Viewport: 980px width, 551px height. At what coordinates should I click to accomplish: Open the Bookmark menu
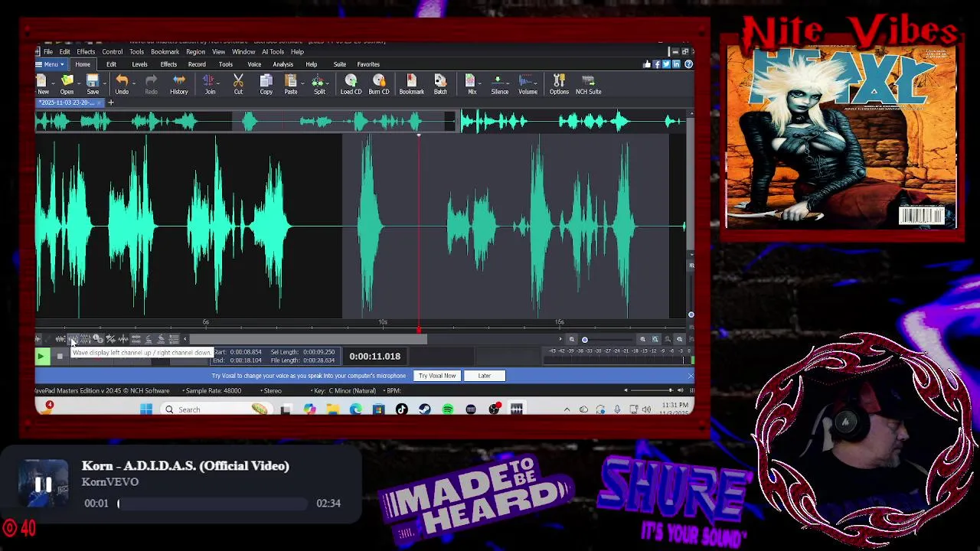click(165, 52)
